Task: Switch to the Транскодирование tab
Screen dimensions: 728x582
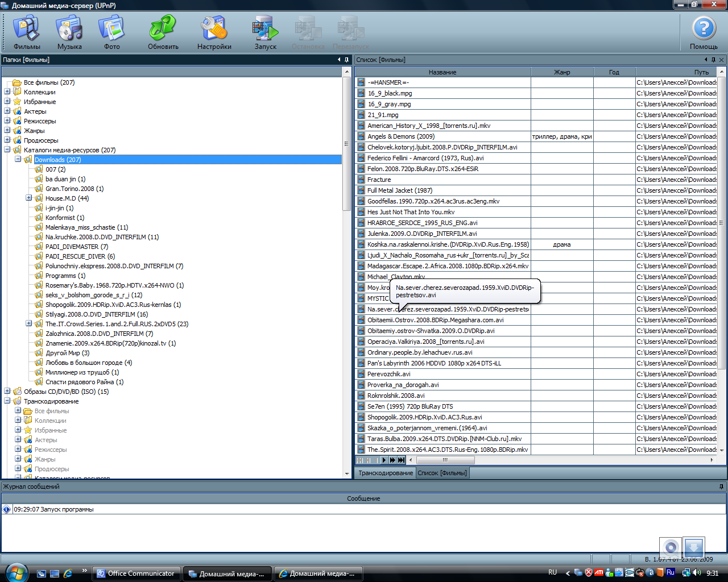Action: coord(386,473)
